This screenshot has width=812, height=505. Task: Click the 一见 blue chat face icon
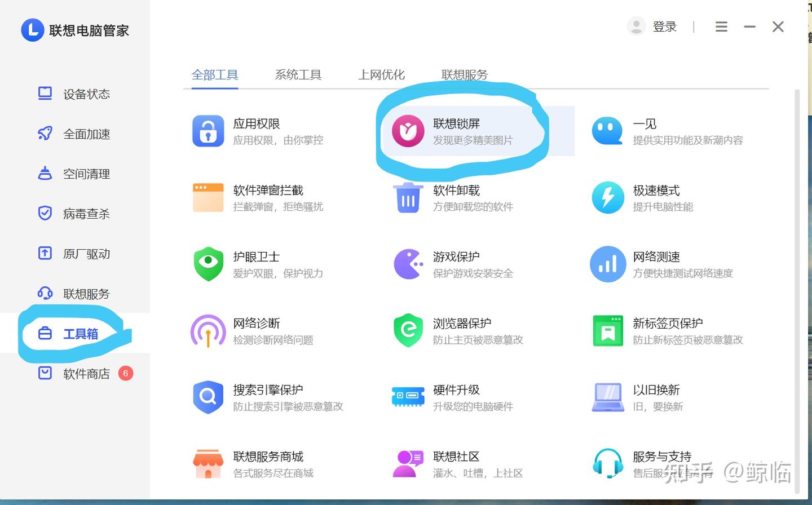click(x=607, y=131)
